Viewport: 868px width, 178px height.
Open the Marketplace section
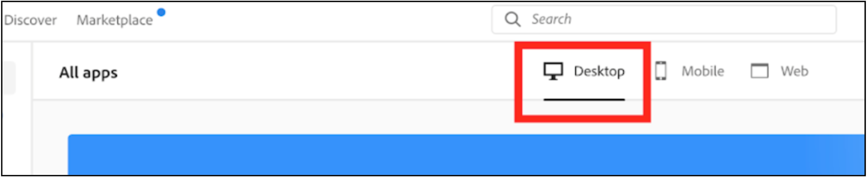115,20
